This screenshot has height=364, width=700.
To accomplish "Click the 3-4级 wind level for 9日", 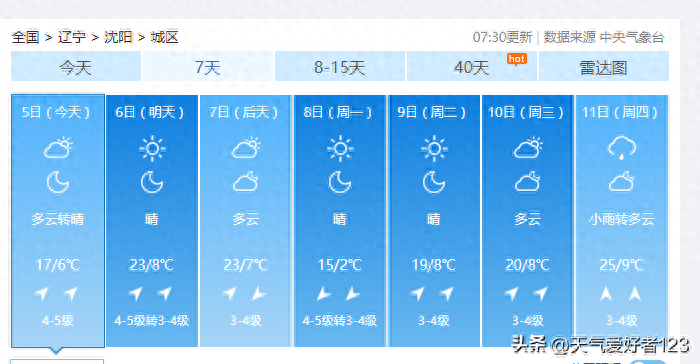I will [x=433, y=320].
